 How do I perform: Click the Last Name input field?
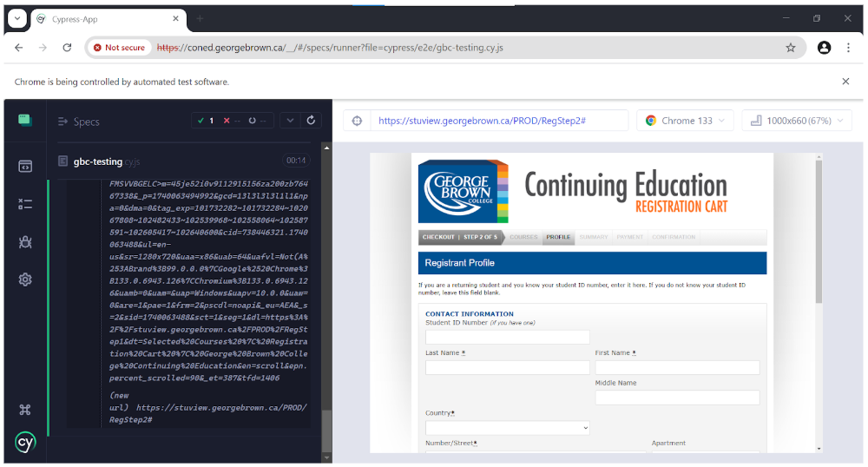(507, 367)
